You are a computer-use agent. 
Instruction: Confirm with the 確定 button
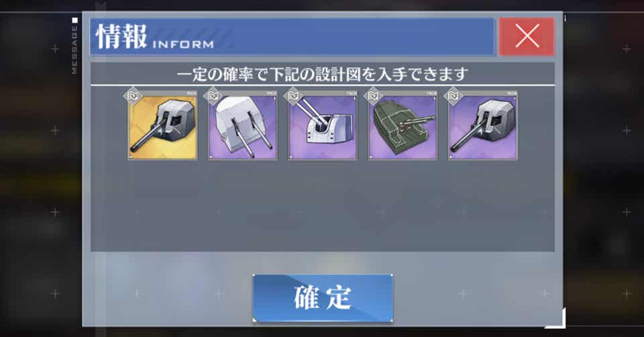(x=323, y=297)
